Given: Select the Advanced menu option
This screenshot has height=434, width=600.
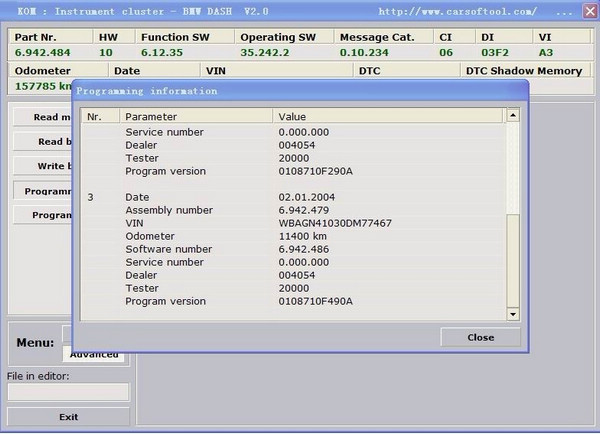Looking at the screenshot, I should click(x=94, y=354).
